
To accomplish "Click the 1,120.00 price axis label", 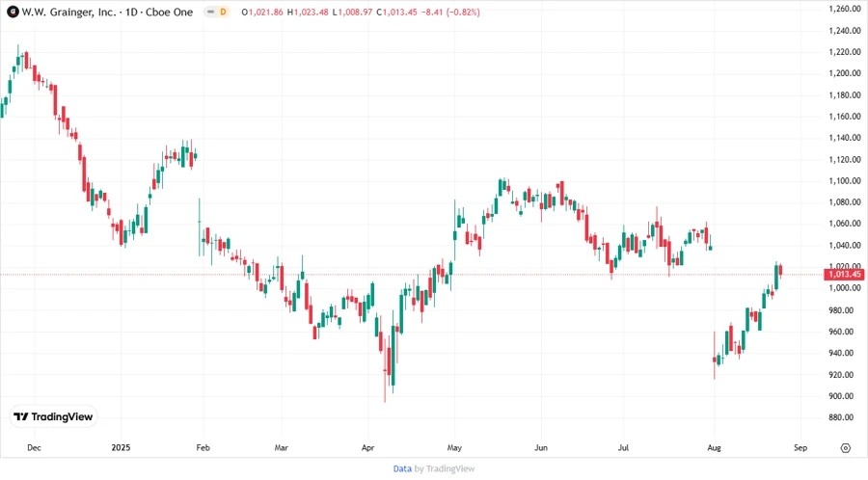I will [845, 159].
